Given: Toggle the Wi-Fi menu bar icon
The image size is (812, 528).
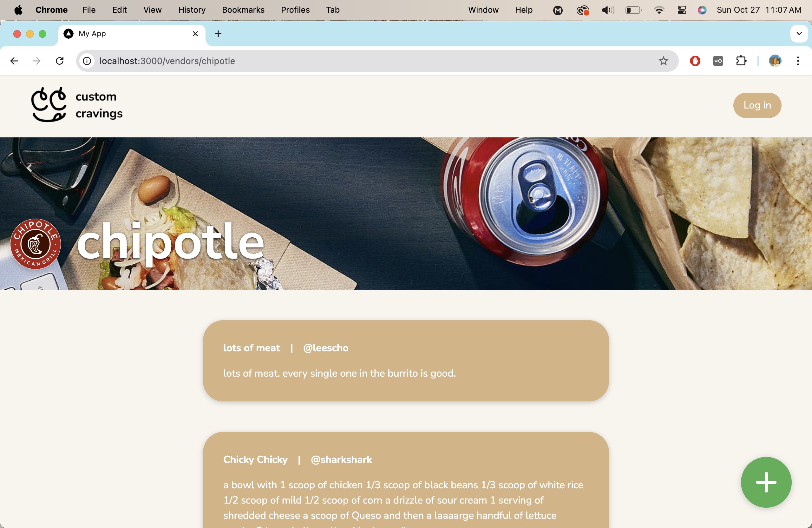Looking at the screenshot, I should tap(659, 10).
